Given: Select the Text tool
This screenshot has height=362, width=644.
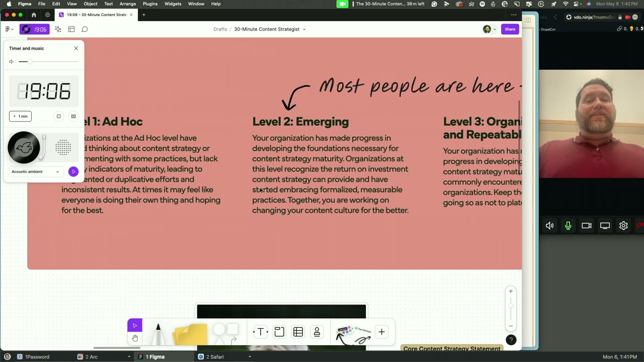Looking at the screenshot, I should pyautogui.click(x=261, y=332).
